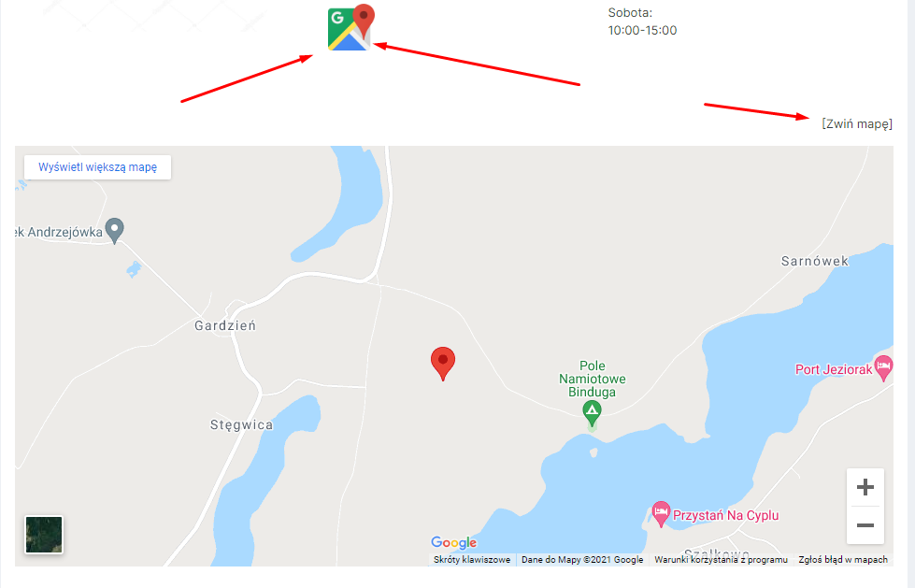
Task: Open Wyświetl większą mapę link
Action: point(97,167)
